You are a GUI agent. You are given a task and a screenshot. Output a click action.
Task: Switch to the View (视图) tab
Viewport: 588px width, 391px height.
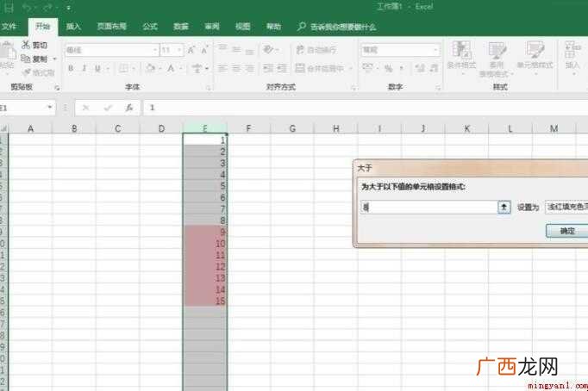pyautogui.click(x=242, y=26)
